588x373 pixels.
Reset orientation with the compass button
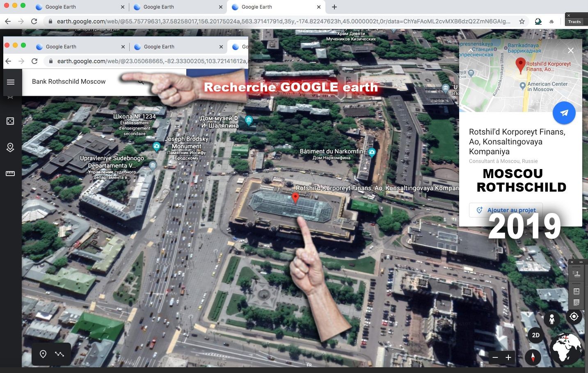coord(533,357)
